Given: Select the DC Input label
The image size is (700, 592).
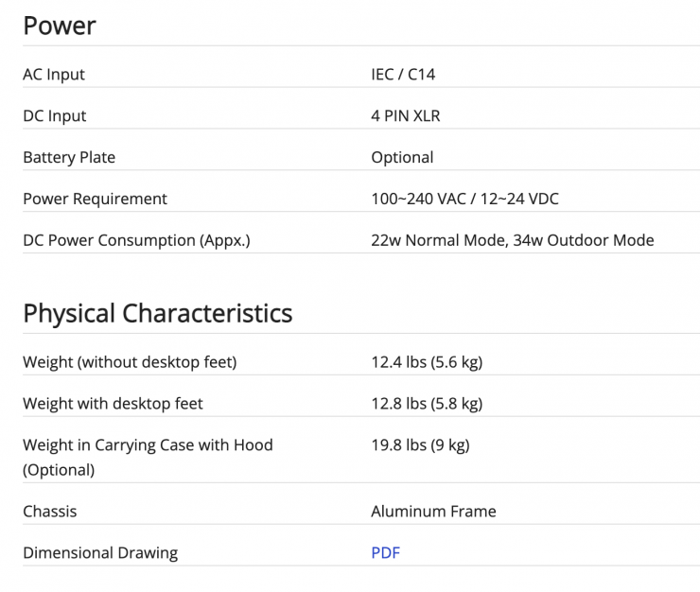Looking at the screenshot, I should click(55, 116).
